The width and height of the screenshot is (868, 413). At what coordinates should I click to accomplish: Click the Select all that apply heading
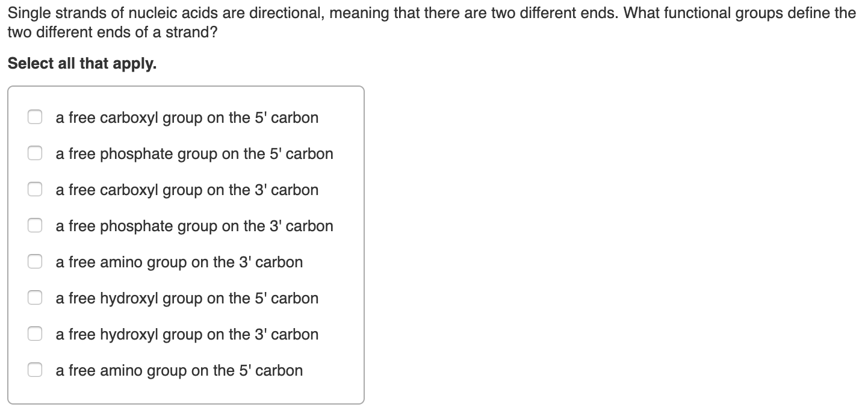81,63
